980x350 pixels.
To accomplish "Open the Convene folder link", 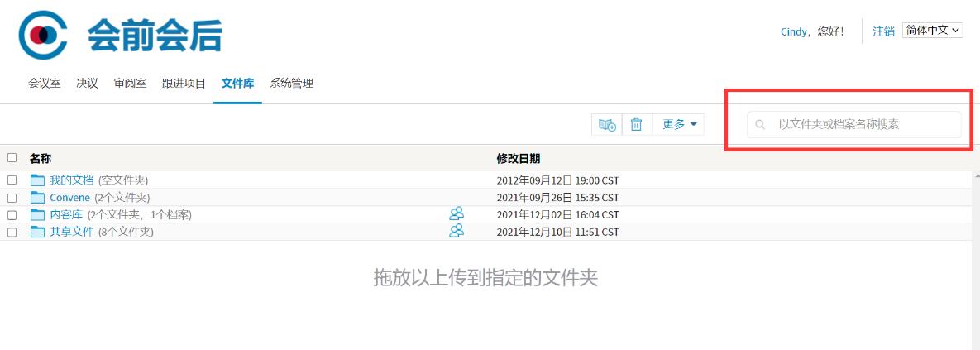I will point(70,198).
